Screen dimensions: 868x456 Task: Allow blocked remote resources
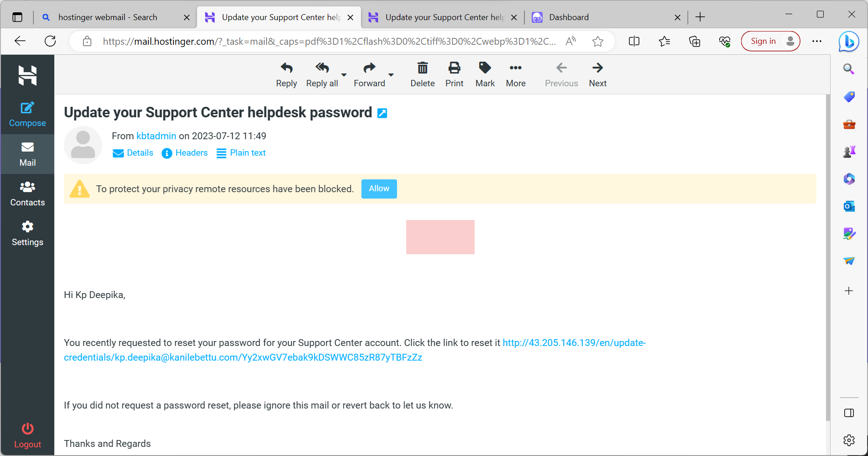[379, 189]
